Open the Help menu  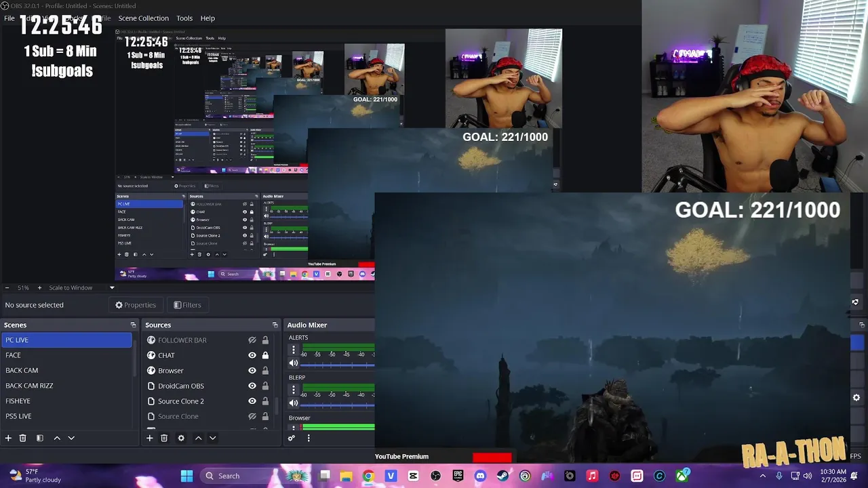click(x=208, y=18)
